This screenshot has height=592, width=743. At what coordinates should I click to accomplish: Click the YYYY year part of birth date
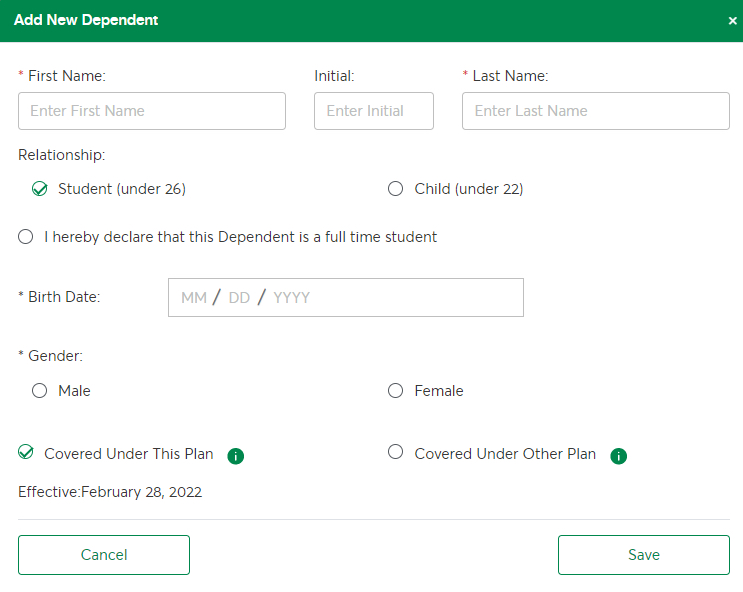coord(291,298)
